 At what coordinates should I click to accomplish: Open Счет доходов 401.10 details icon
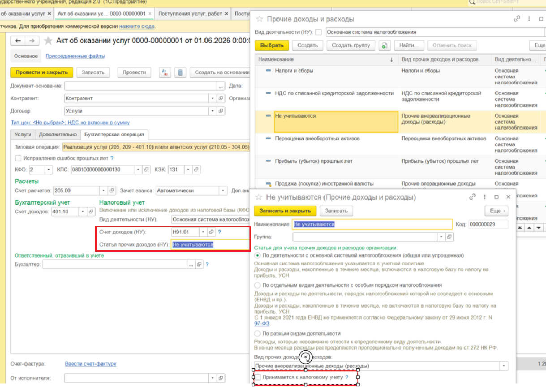91,211
